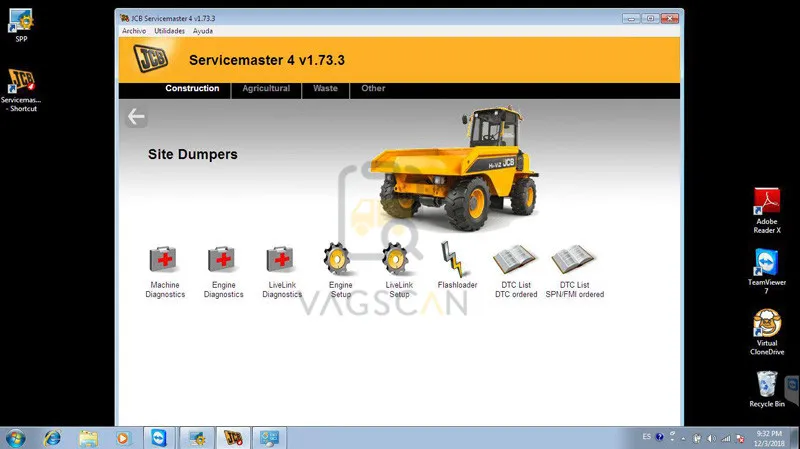Viewport: 800px width, 449px height.
Task: Open Windows Media Player on taskbar
Action: click(122, 438)
